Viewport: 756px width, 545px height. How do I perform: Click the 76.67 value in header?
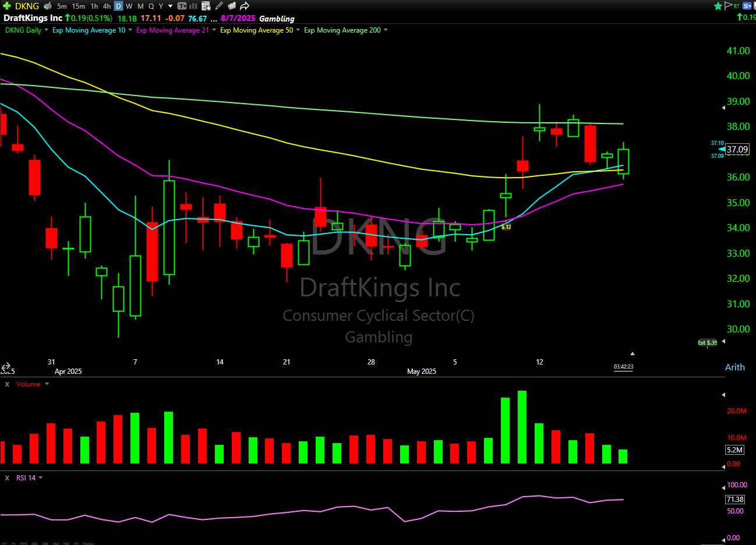197,19
